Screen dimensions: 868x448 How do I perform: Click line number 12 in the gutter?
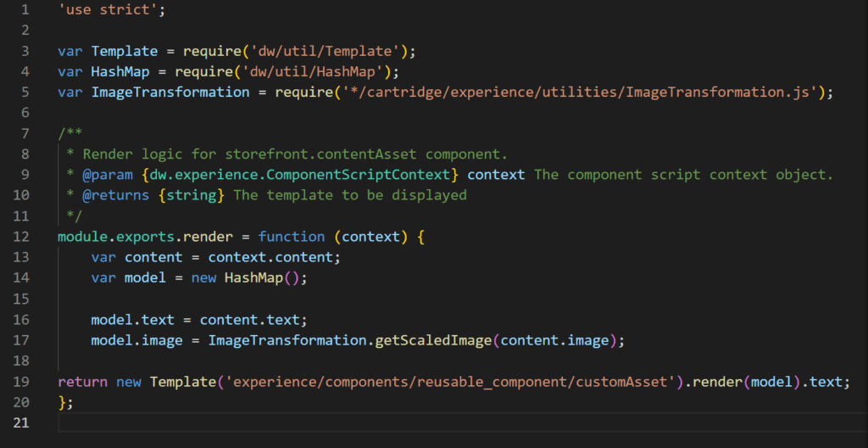[x=21, y=237]
